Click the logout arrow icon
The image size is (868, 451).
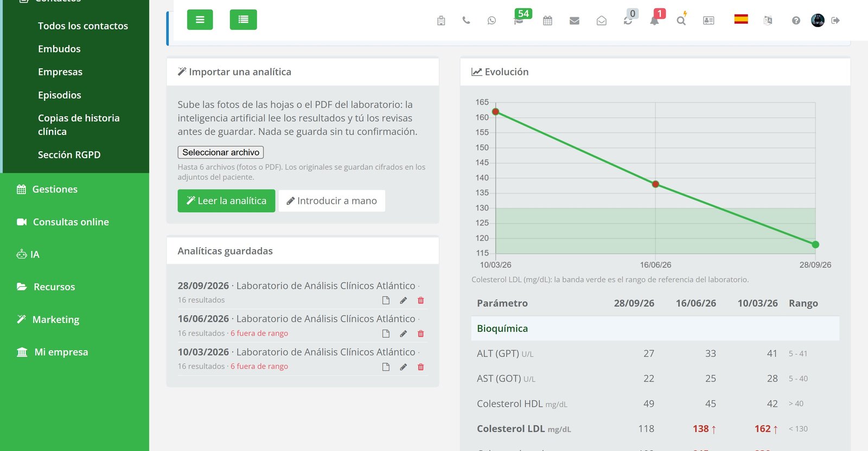(835, 21)
